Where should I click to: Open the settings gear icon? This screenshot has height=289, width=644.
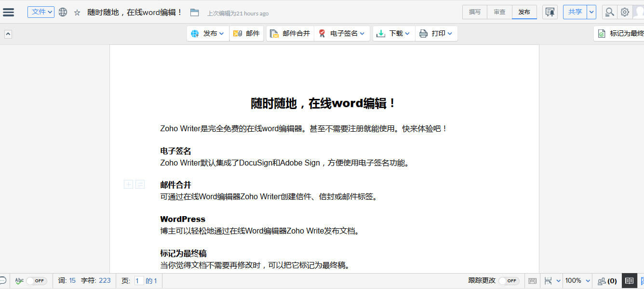click(625, 12)
